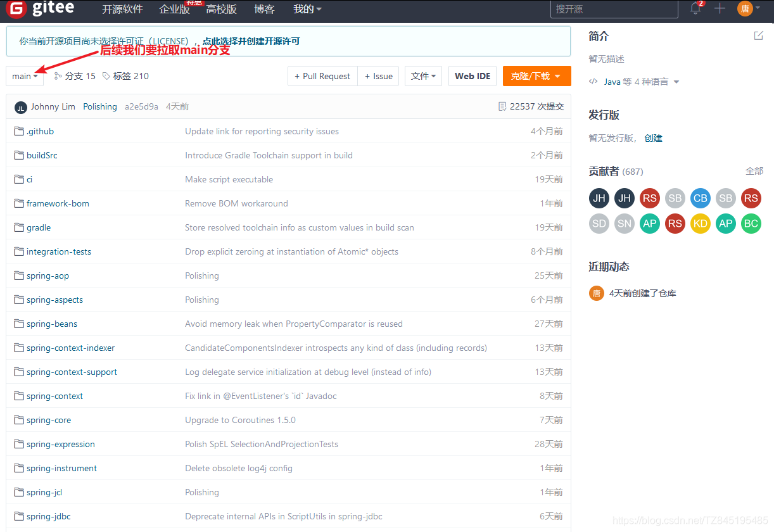Click commit message 'Remove BOM workaround'
Screen dimensions: 774x532
(x=236, y=203)
